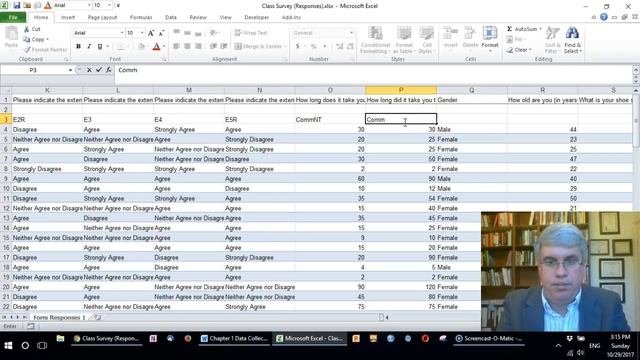The height and width of the screenshot is (360, 640).
Task: Click the Decrease Font Size icon
Action: pos(161,33)
